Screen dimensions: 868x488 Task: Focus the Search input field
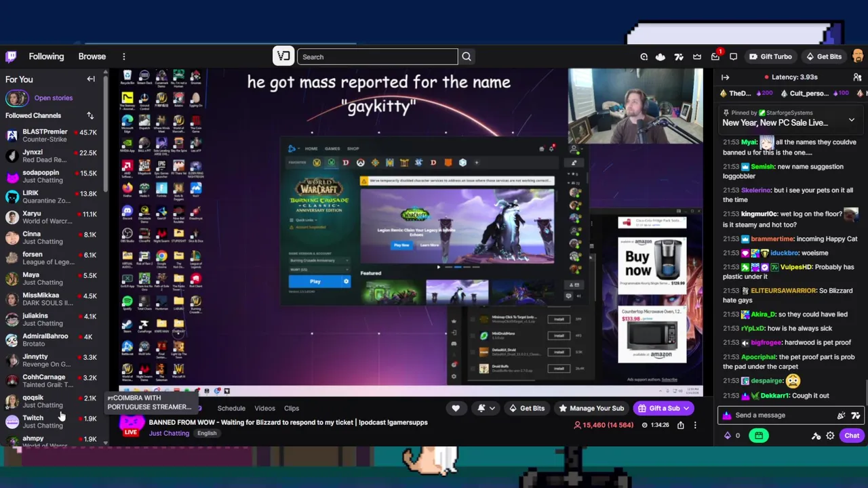377,57
